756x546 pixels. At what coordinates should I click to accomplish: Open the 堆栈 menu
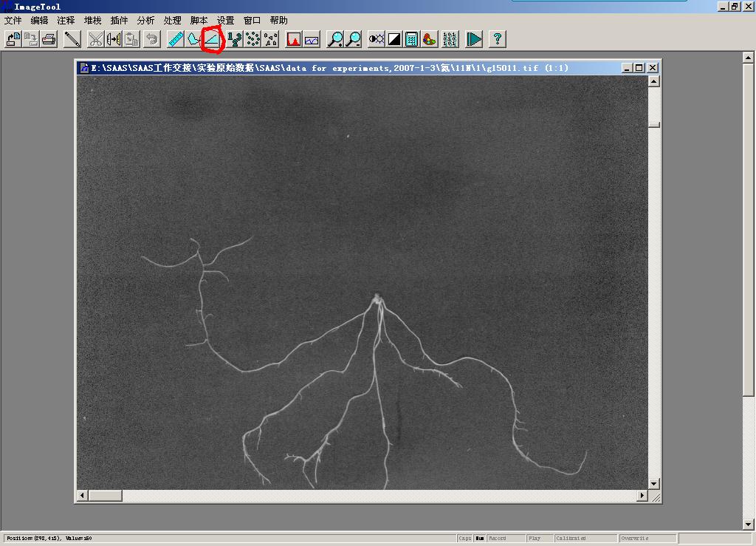[92, 20]
